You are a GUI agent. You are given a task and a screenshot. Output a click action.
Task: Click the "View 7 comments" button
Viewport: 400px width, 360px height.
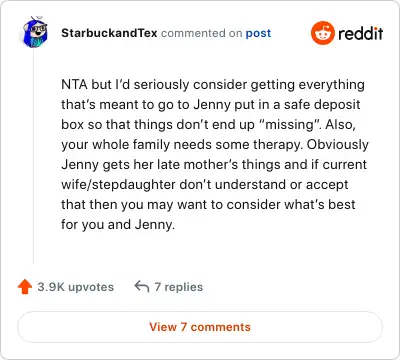tap(200, 327)
